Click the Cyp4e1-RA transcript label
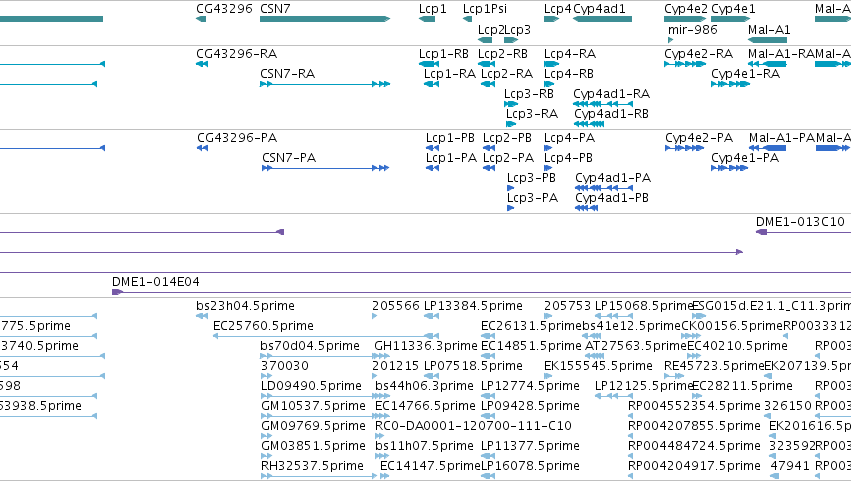This screenshot has height=481, width=851. coord(746,74)
